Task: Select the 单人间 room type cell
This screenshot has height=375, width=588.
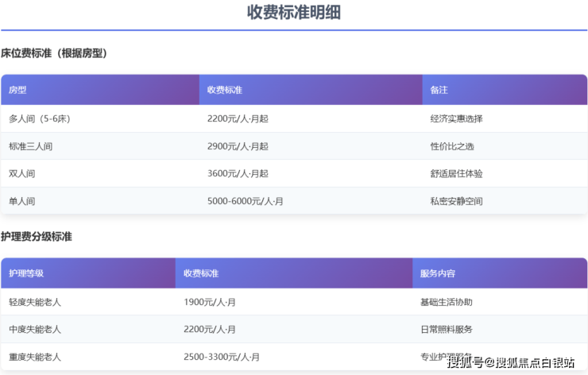Action: point(22,201)
